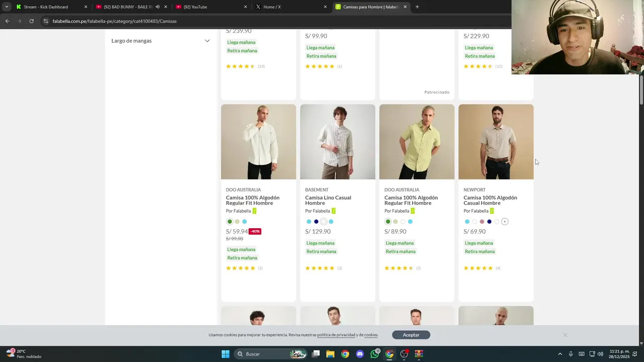Pick light blue swatch on the S/ 59.94 shirt
This screenshot has width=644, height=362.
click(x=245, y=222)
